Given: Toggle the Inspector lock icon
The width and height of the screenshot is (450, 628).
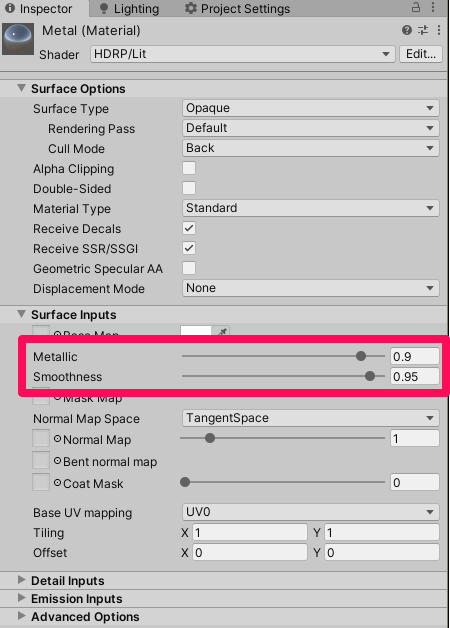Looking at the screenshot, I should pyautogui.click(x=416, y=7).
